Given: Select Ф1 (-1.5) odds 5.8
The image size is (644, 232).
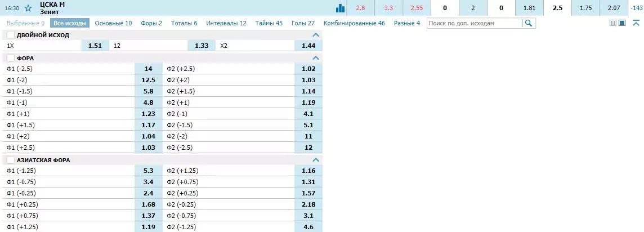Looking at the screenshot, I should [149, 91].
